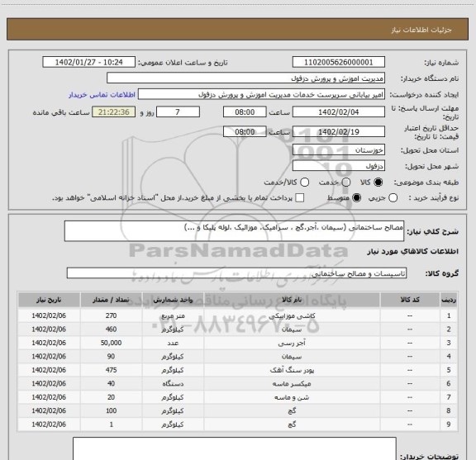Click the general need description text box

[x=234, y=231]
